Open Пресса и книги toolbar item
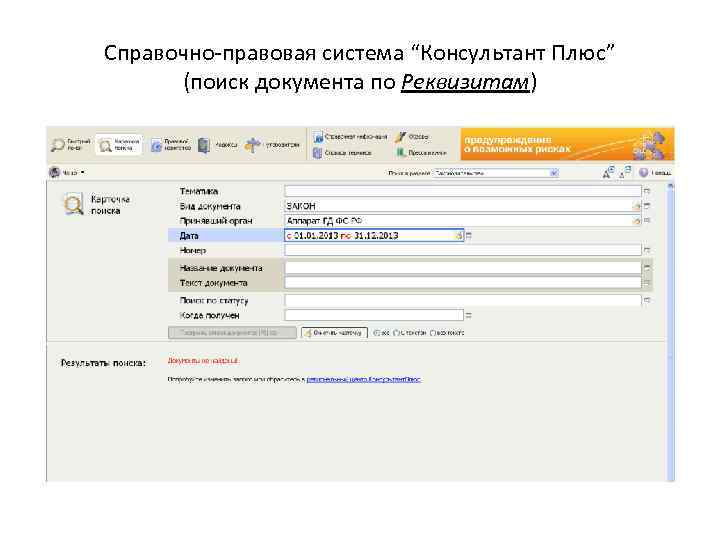720x540 pixels. [x=421, y=152]
